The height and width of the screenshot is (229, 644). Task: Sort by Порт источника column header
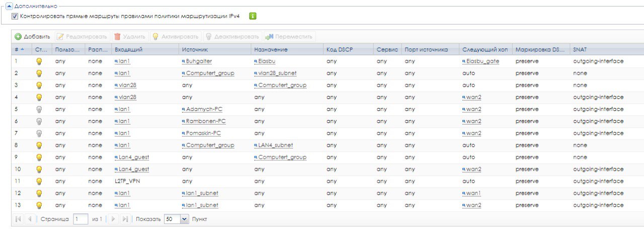pos(430,50)
